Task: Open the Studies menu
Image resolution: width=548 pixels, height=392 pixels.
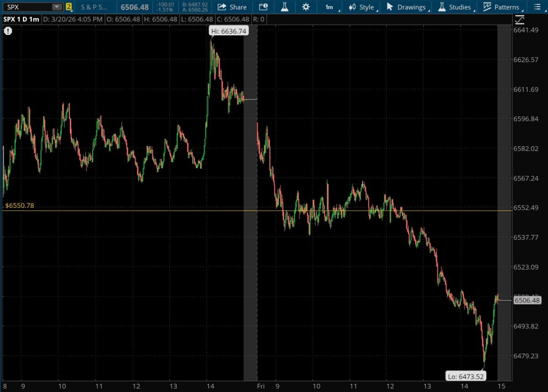Action: 454,7
